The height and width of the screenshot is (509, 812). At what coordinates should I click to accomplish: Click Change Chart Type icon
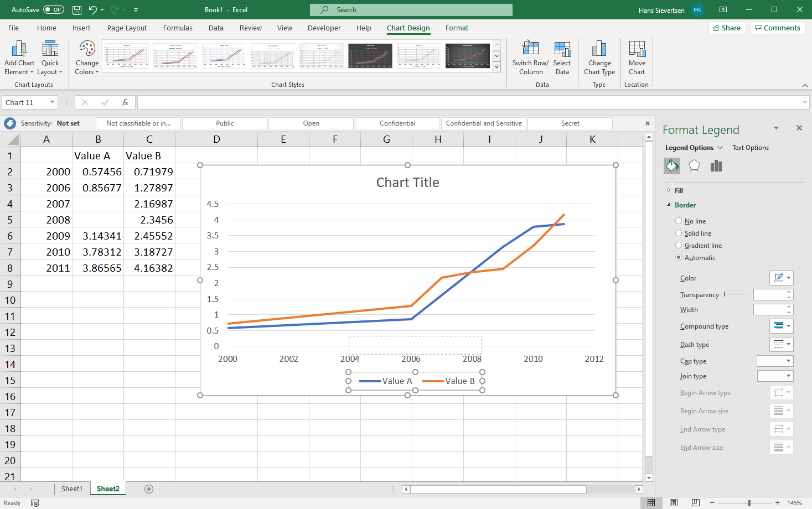[x=599, y=49]
